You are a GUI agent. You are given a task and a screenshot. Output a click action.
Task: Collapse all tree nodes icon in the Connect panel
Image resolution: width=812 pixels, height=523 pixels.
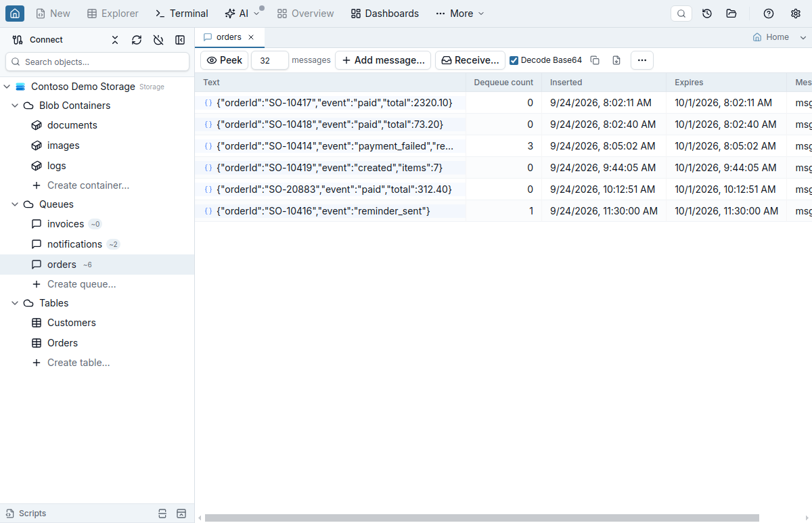tap(115, 40)
